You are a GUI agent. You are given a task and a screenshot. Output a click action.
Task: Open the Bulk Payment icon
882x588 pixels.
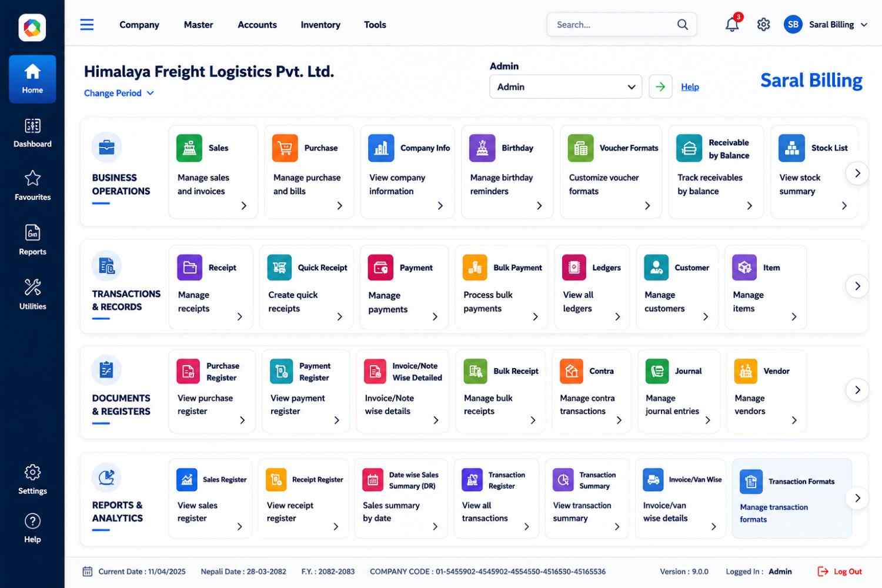pos(475,268)
